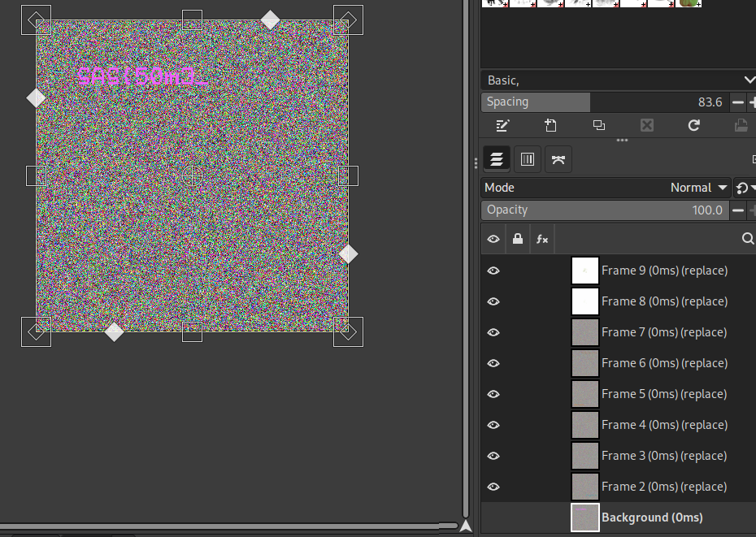The image size is (756, 537).
Task: Click the bottom-right corner transform handle
Action: (348, 331)
